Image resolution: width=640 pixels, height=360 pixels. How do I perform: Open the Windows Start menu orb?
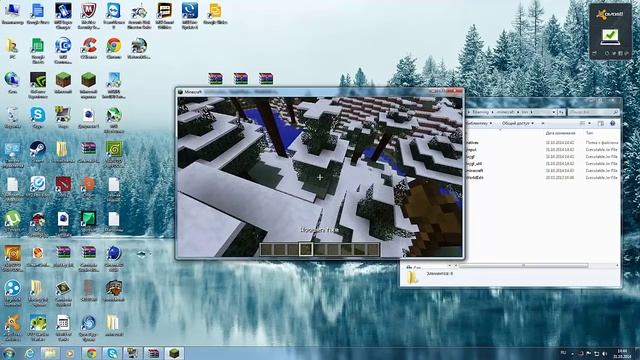tap(9, 353)
